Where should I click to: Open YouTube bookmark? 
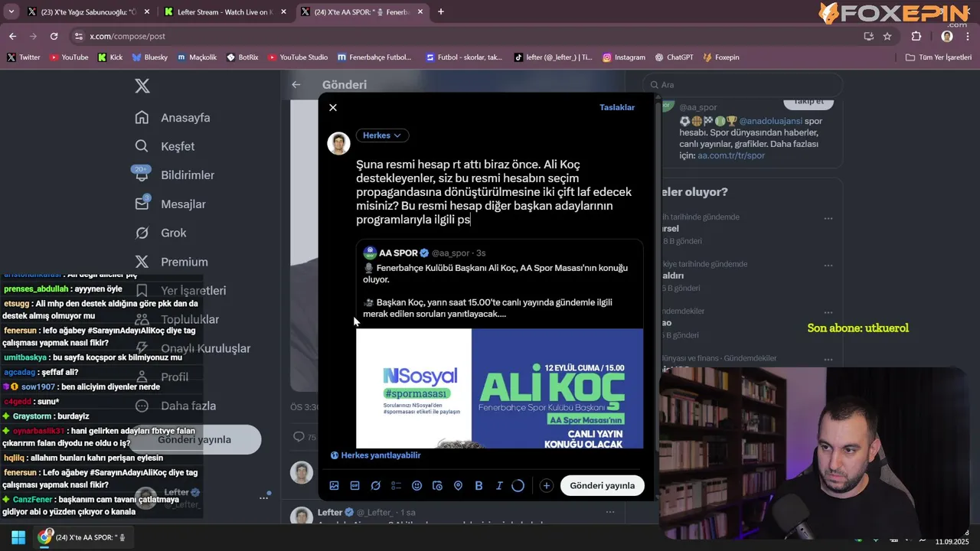pyautogui.click(x=69, y=57)
